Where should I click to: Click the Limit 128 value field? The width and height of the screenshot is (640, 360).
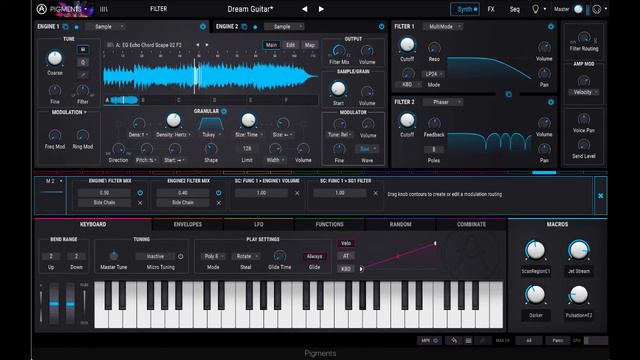click(247, 149)
